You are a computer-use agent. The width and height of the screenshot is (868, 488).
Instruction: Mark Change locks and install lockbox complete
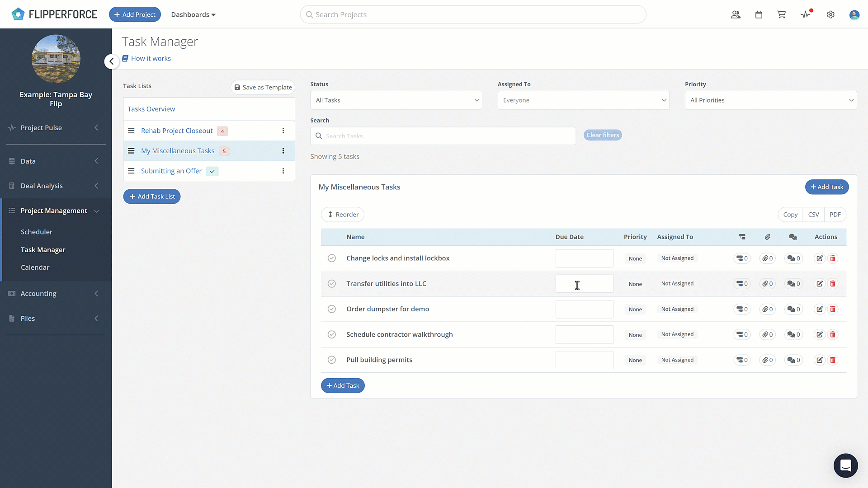point(332,258)
